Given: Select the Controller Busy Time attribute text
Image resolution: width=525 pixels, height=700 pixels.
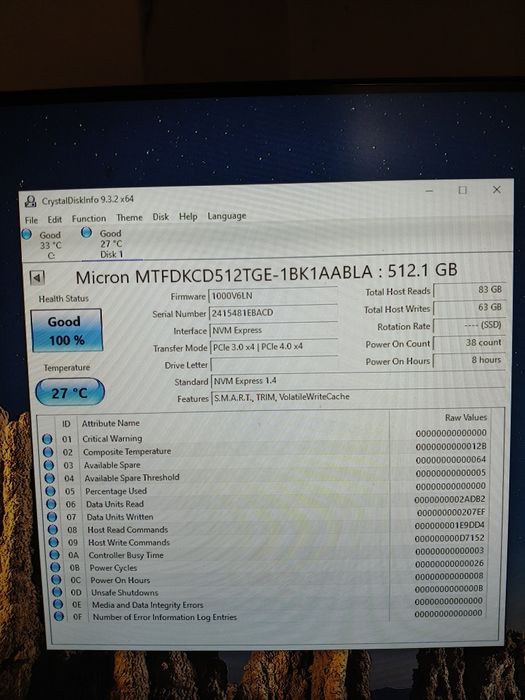Looking at the screenshot, I should coord(126,555).
